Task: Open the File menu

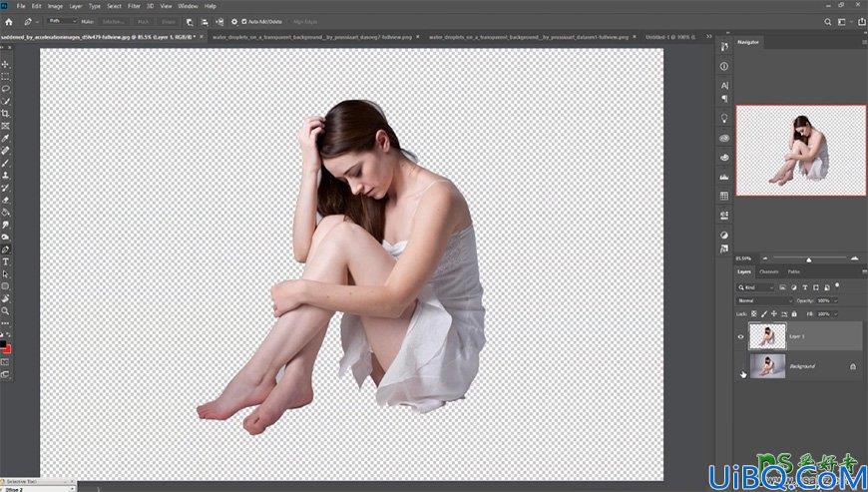Action: click(x=21, y=6)
